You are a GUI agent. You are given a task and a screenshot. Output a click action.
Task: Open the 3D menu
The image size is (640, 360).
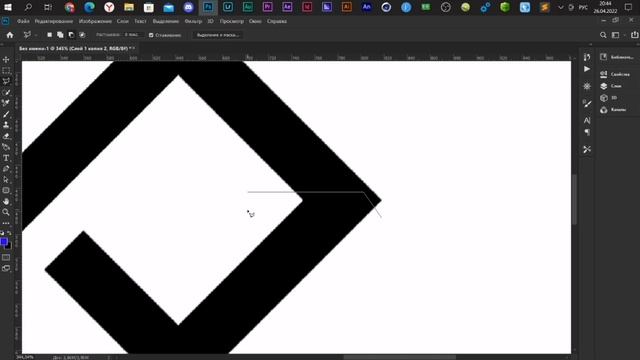[211, 21]
